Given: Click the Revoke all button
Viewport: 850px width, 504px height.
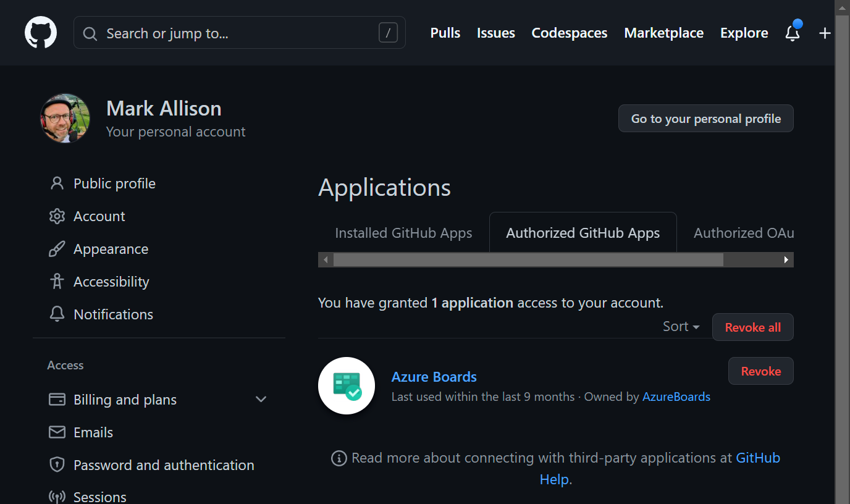Looking at the screenshot, I should 753,327.
